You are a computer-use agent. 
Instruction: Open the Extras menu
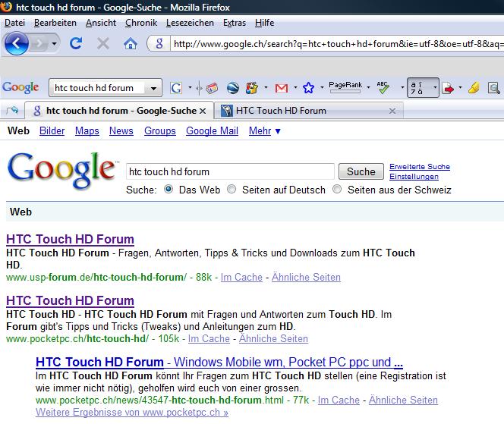(235, 23)
